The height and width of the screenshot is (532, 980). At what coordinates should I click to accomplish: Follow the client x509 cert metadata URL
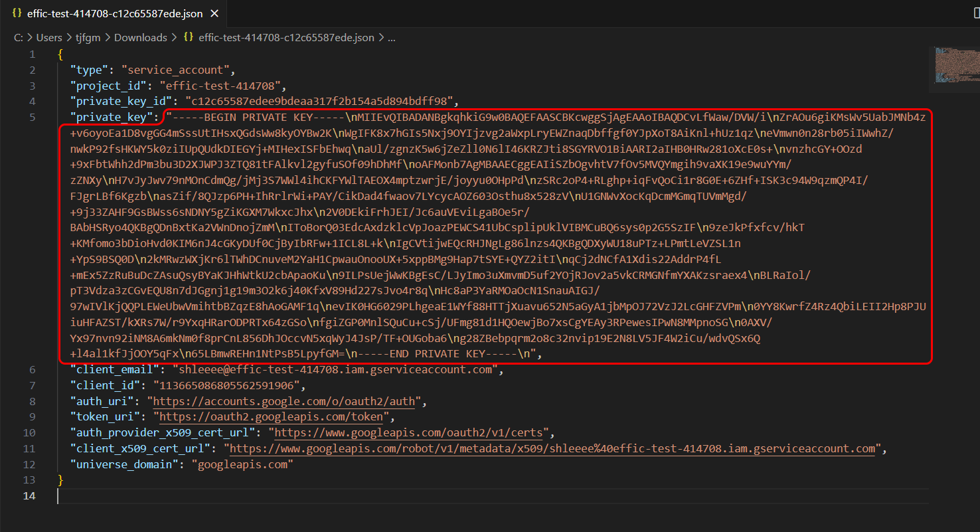552,449
